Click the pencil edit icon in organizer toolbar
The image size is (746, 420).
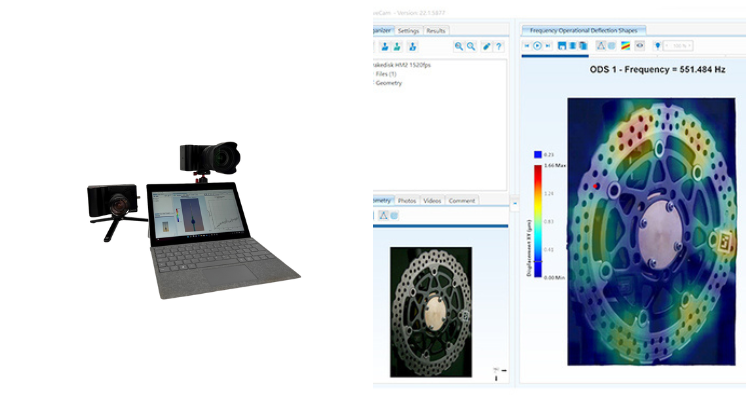(486, 46)
